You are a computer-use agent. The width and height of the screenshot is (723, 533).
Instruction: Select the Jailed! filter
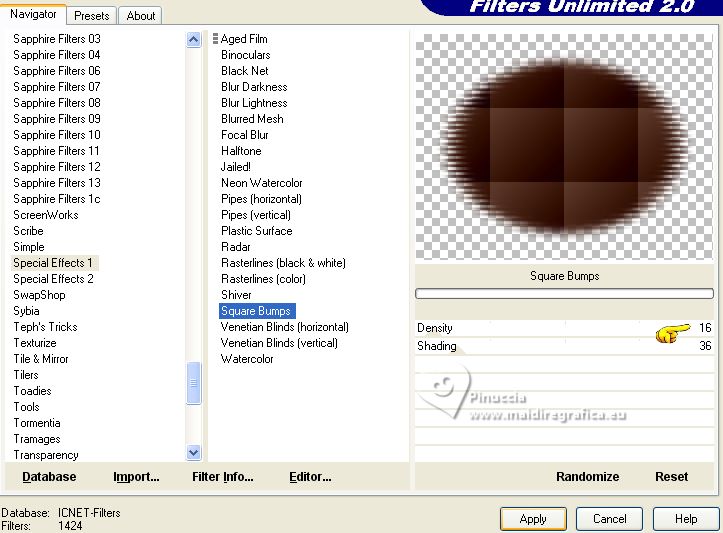[x=236, y=167]
